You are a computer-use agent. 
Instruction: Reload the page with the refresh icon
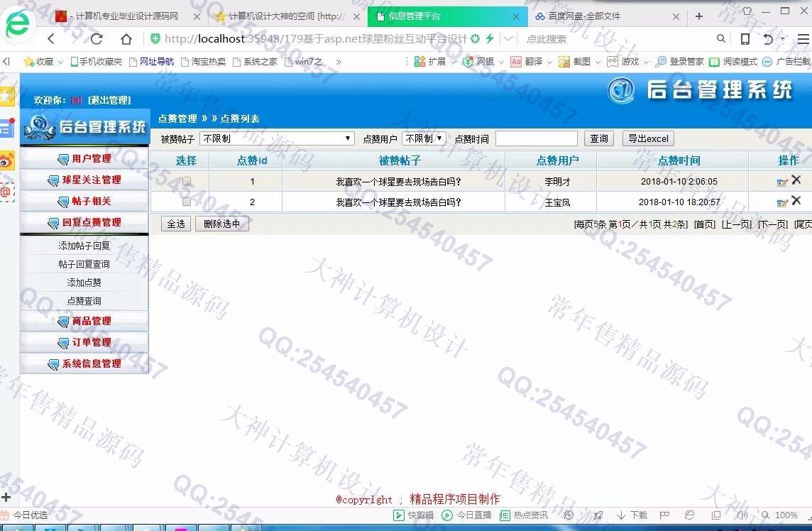[97, 38]
